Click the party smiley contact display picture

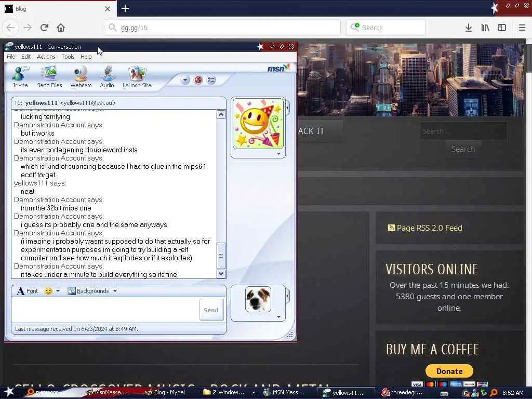point(258,124)
